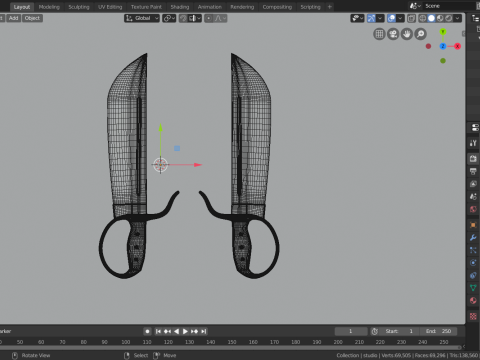This screenshot has width=480, height=360.
Task: Select solid viewport shading
Action: [x=431, y=18]
